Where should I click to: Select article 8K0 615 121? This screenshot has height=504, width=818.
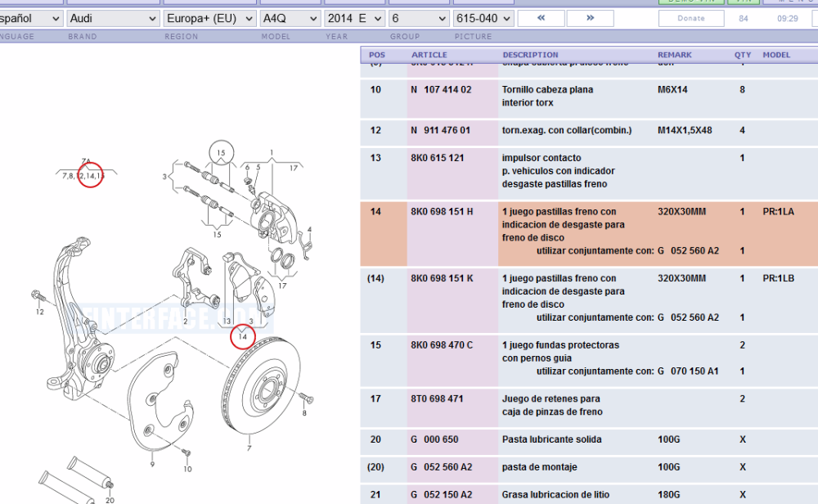click(437, 158)
